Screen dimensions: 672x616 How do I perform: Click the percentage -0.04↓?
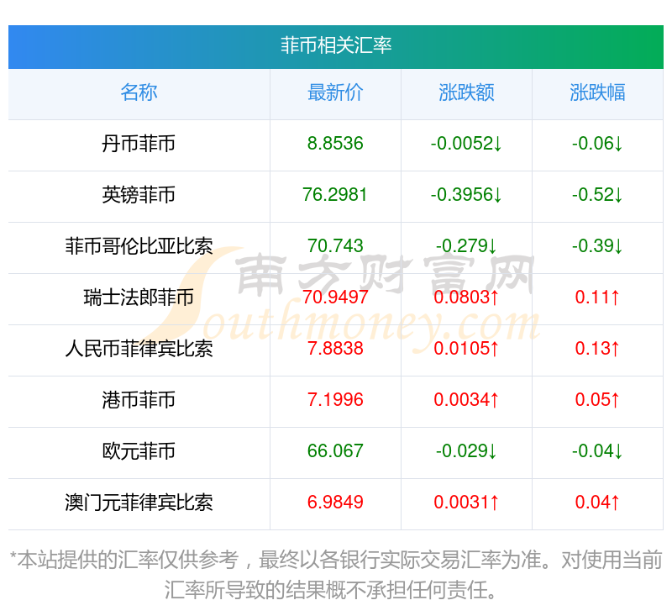[x=597, y=451]
